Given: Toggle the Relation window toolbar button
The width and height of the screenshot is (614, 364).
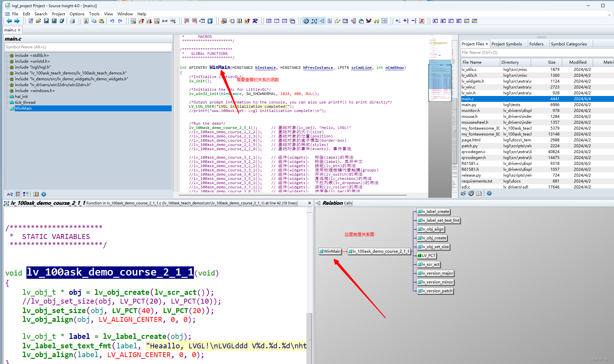Looking at the screenshot, I should (322, 21).
